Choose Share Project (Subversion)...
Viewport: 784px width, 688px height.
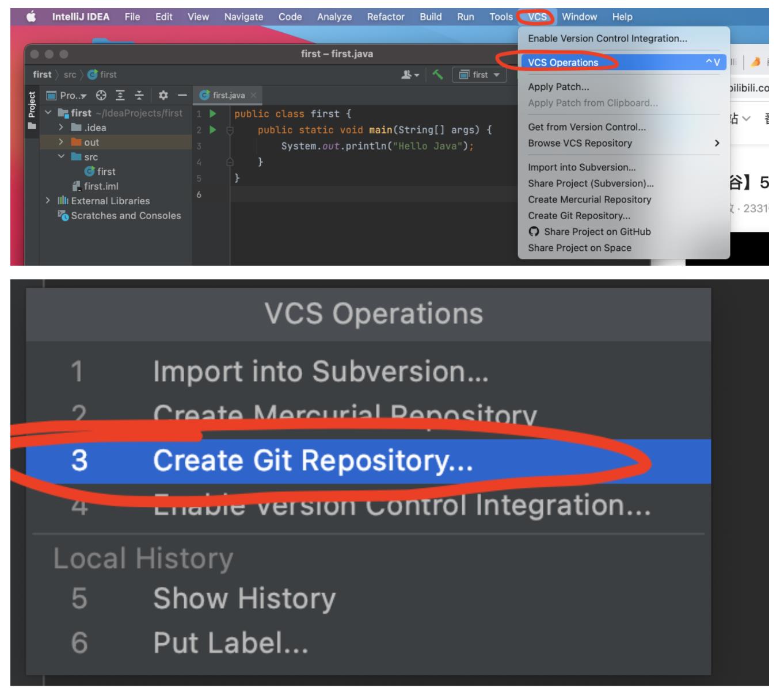point(624,184)
